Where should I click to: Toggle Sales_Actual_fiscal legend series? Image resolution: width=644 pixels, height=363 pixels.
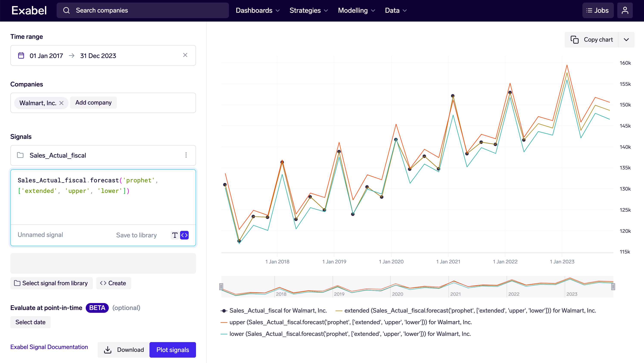coord(274,311)
